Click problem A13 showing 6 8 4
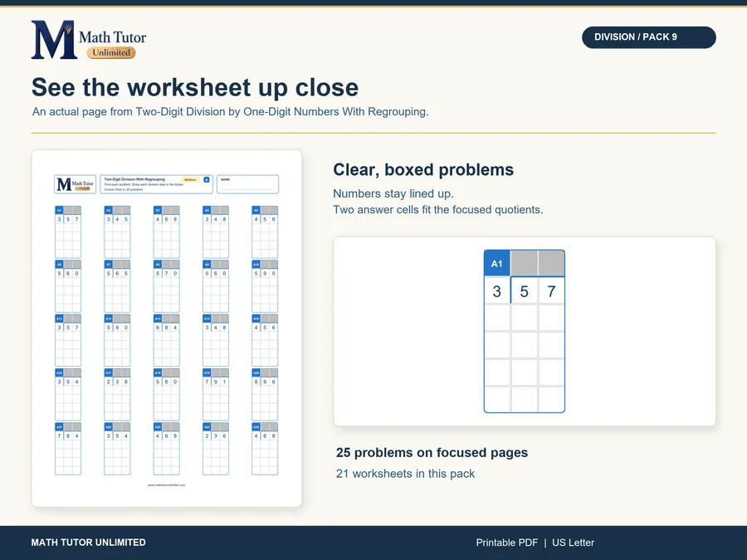 coord(166,340)
